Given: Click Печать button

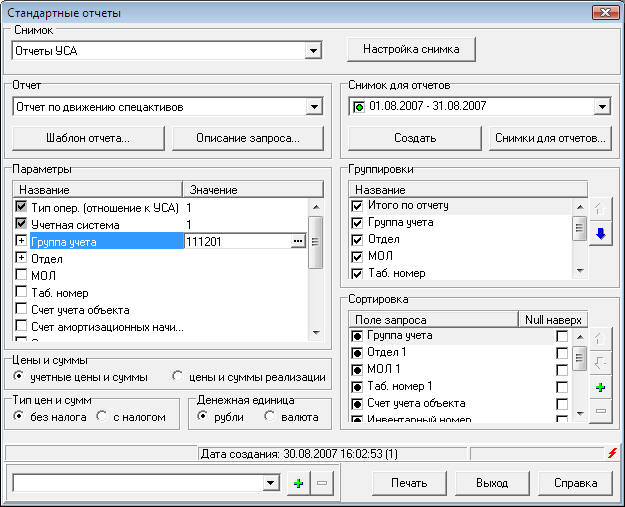Looking at the screenshot, I should coord(409,483).
